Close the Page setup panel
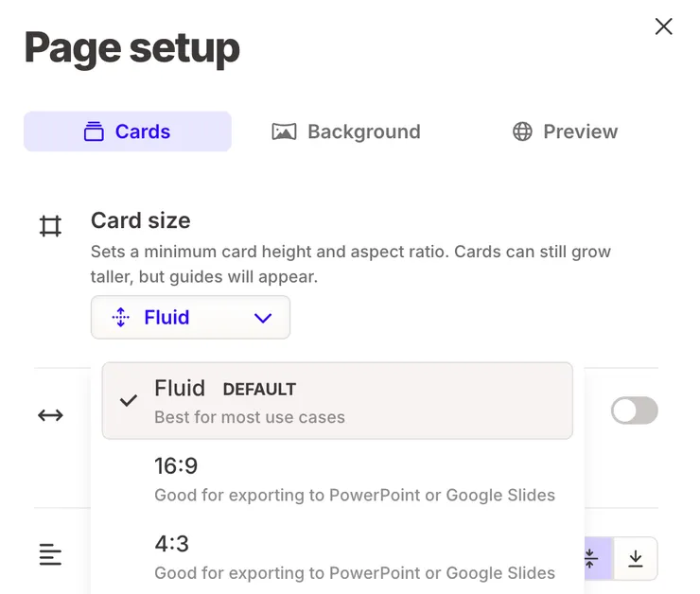This screenshot has height=594, width=700. coord(664,26)
